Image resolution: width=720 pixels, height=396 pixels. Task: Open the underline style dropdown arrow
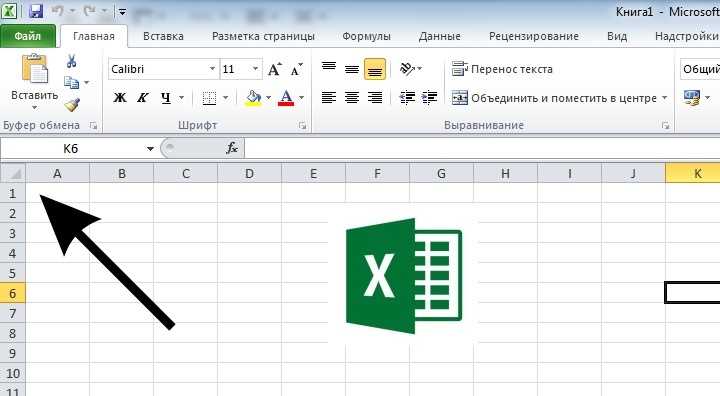click(181, 97)
